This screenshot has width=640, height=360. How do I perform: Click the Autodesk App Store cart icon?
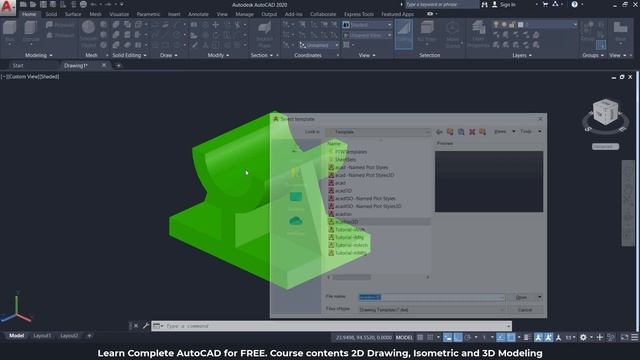point(545,4)
